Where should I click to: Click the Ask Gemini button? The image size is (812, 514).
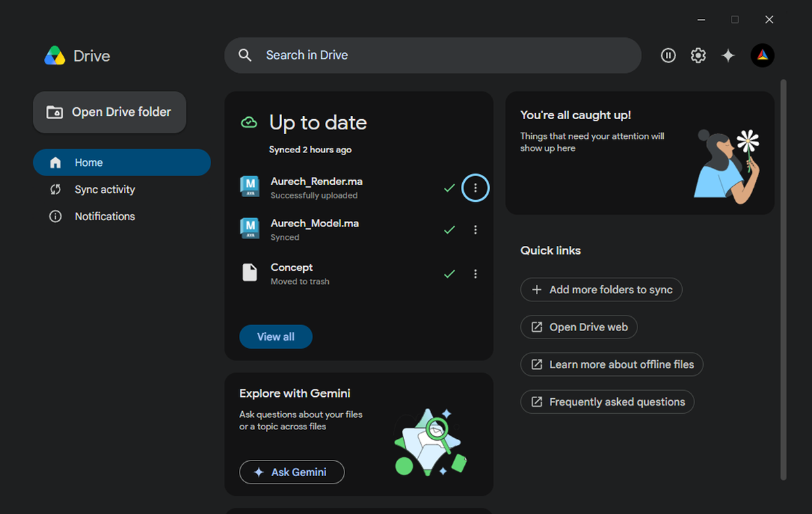pos(292,472)
